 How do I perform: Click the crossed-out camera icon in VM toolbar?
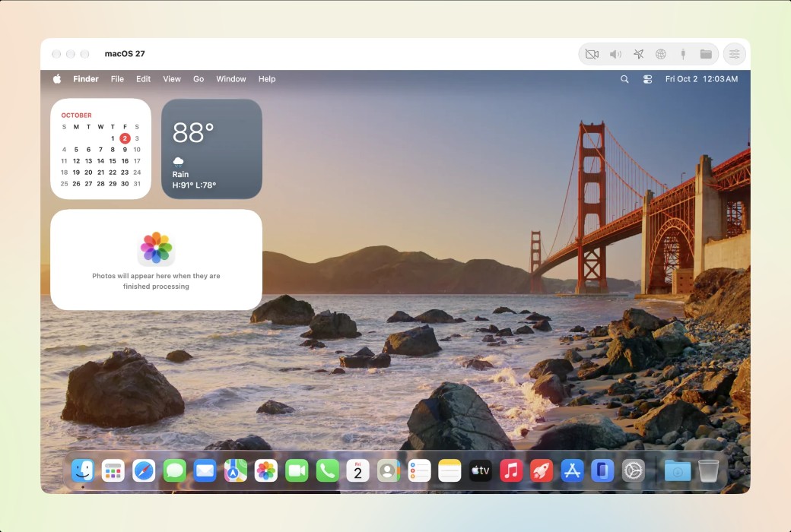592,54
